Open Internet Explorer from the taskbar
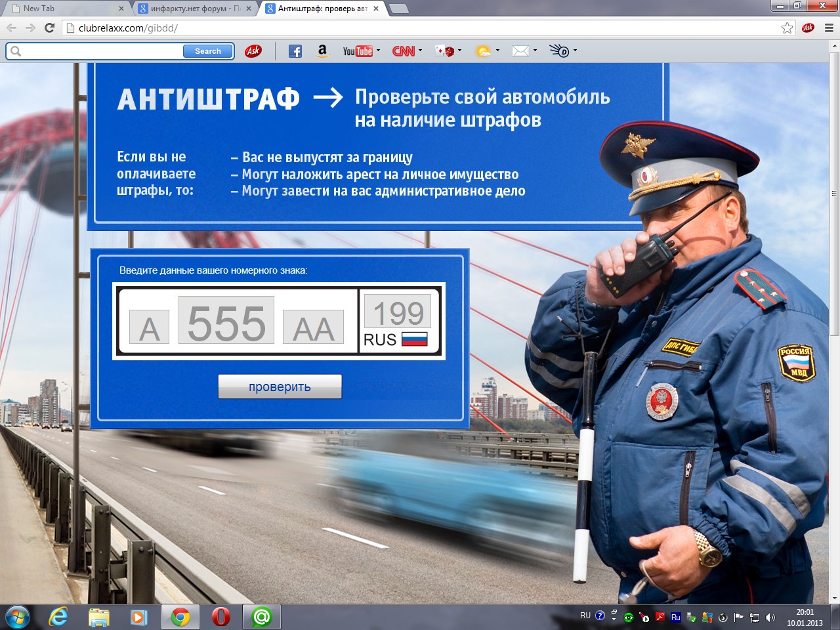The width and height of the screenshot is (840, 630). tap(58, 617)
